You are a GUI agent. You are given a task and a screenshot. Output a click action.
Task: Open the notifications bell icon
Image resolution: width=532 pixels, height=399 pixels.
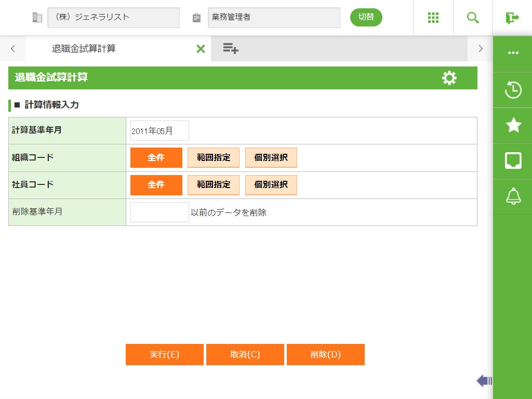point(513,196)
